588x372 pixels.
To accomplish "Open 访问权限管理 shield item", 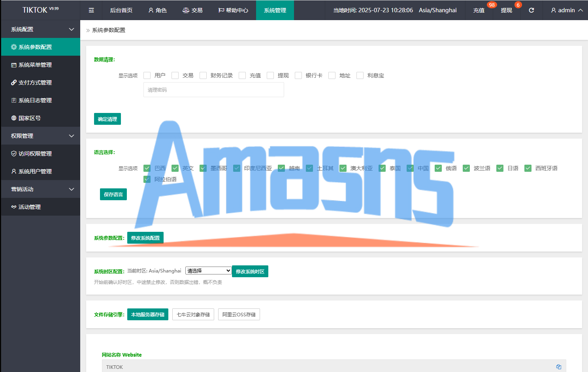I will pos(35,154).
